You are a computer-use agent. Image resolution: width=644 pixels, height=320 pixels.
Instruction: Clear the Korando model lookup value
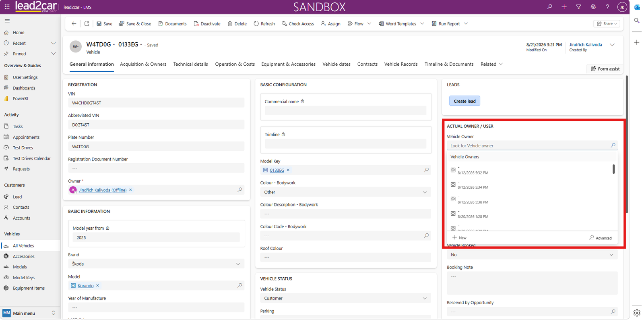tap(97, 286)
